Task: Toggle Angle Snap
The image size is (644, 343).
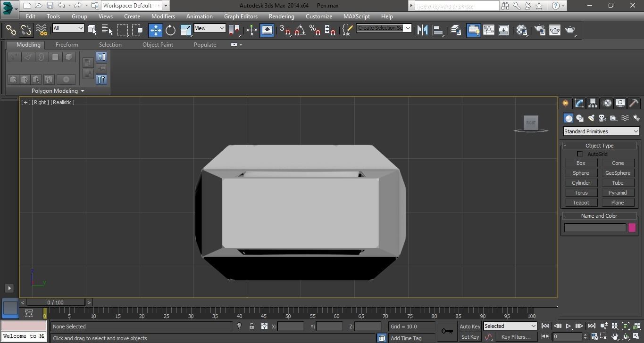Action: click(x=300, y=30)
